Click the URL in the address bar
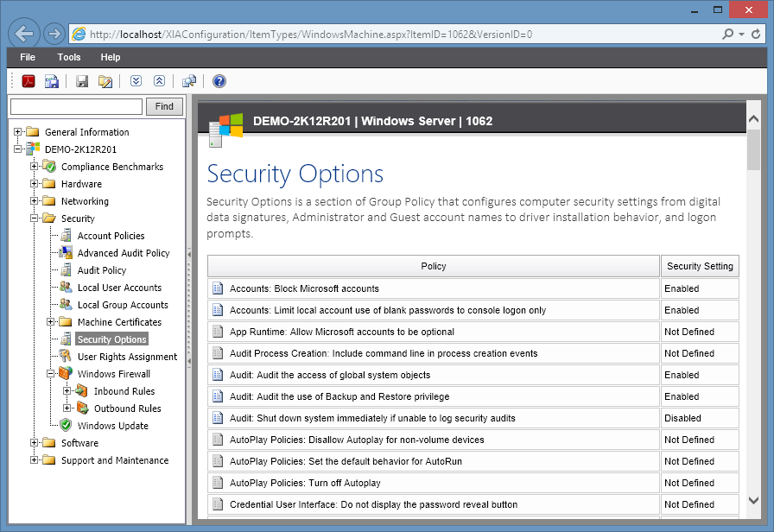This screenshot has width=774, height=532. pyautogui.click(x=311, y=34)
